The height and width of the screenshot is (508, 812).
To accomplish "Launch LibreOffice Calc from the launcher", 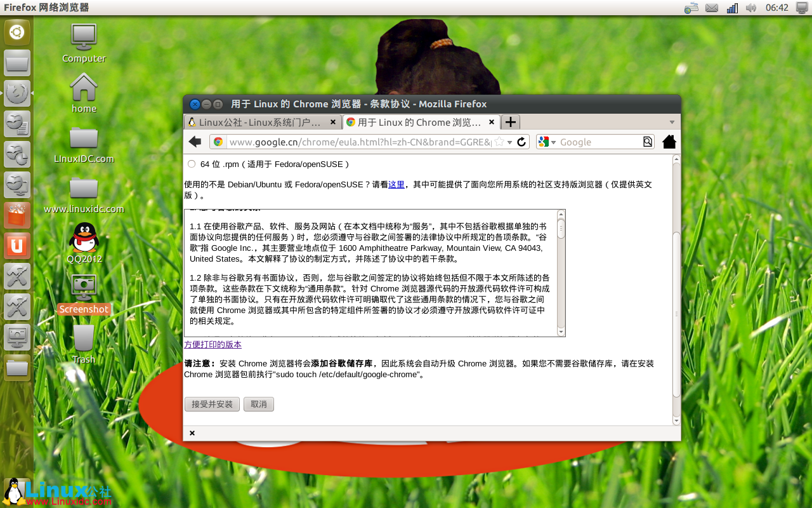I will coord(17,154).
